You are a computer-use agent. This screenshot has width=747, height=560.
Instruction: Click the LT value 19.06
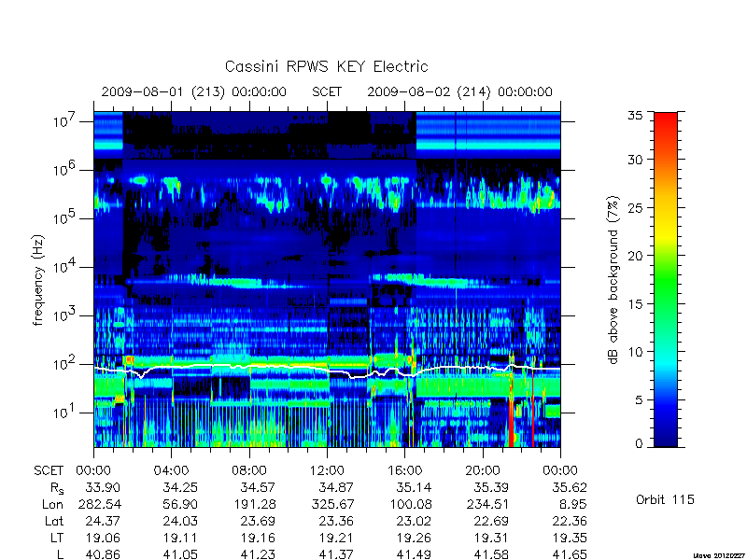101,538
